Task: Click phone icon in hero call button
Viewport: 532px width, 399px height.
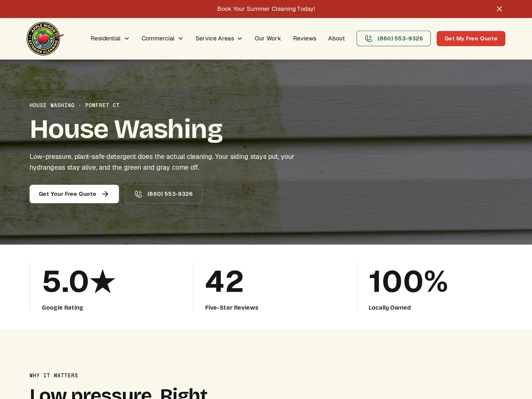Action: 138,194
